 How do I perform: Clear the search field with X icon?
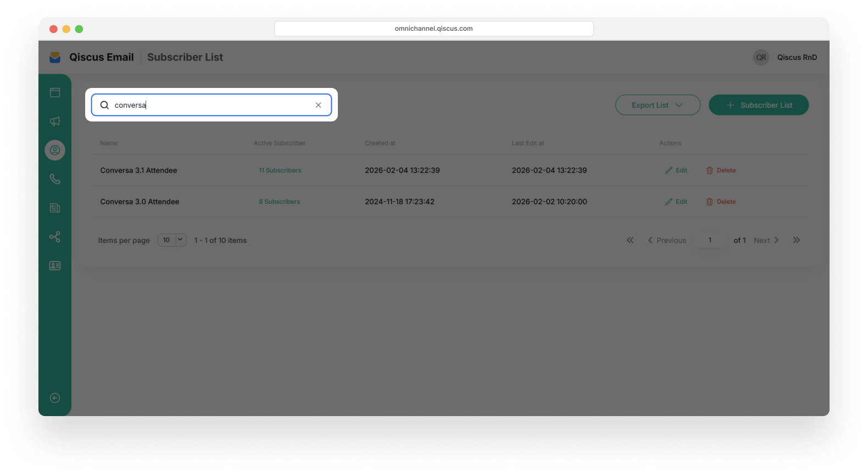click(x=318, y=105)
